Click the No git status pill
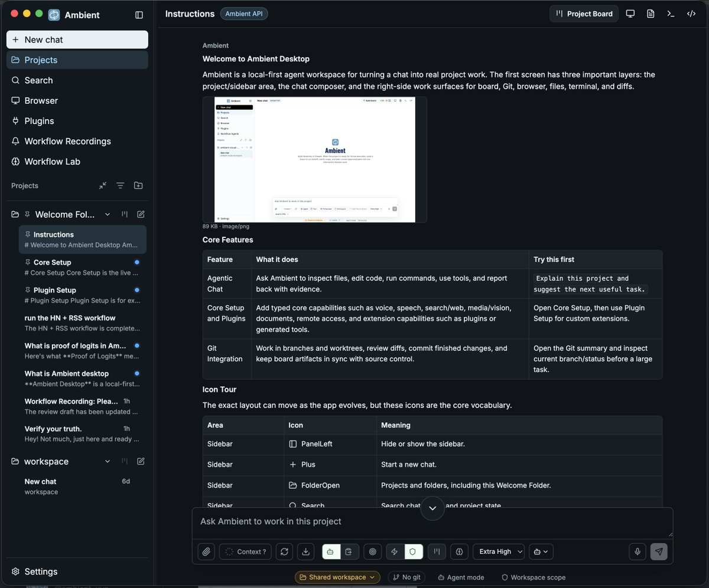 406,577
